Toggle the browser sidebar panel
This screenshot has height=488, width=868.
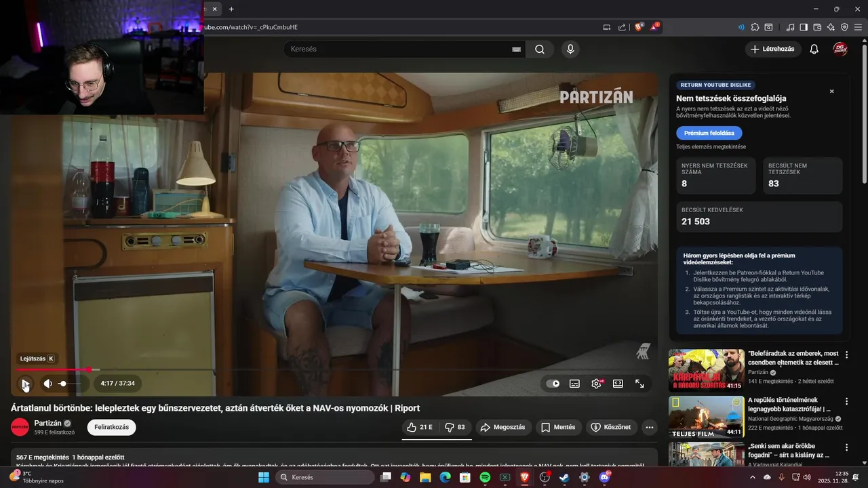pos(804,27)
